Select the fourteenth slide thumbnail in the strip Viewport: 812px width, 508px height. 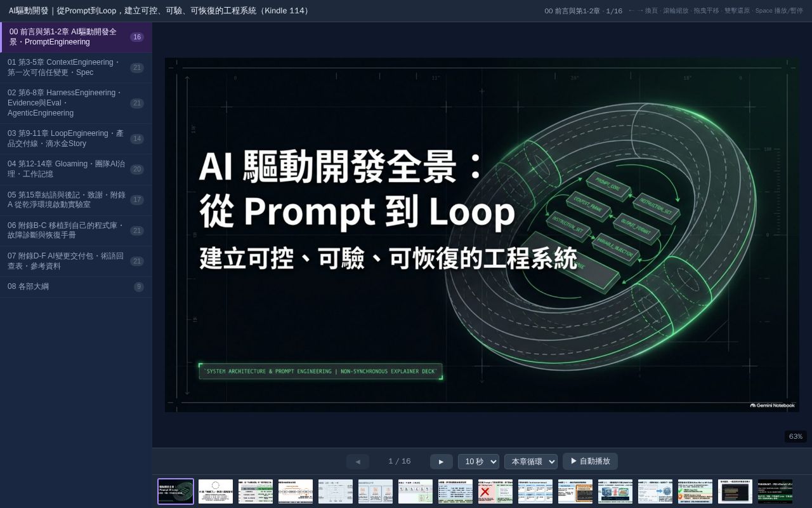695,491
